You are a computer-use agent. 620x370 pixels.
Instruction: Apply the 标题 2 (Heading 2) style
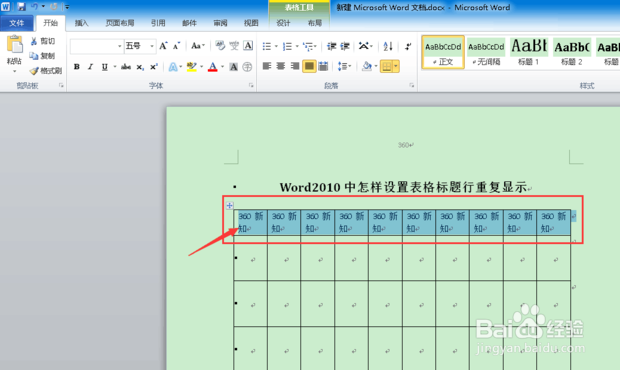pyautogui.click(x=572, y=52)
